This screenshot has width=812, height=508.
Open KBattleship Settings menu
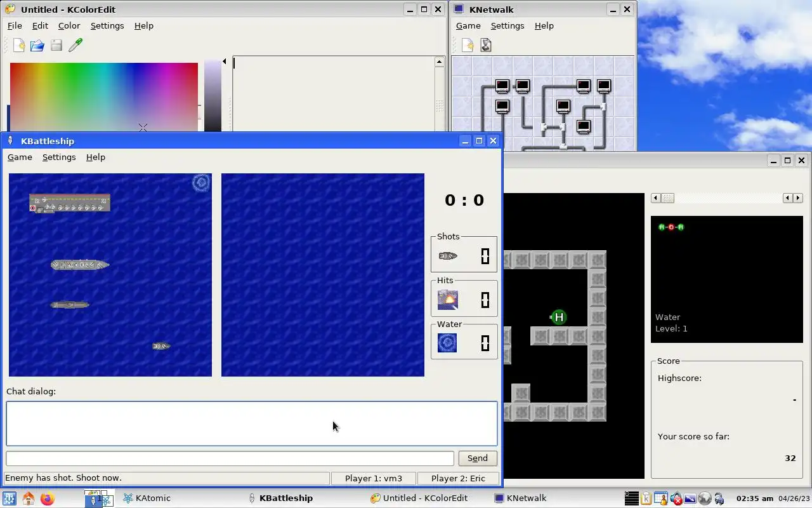pos(59,157)
